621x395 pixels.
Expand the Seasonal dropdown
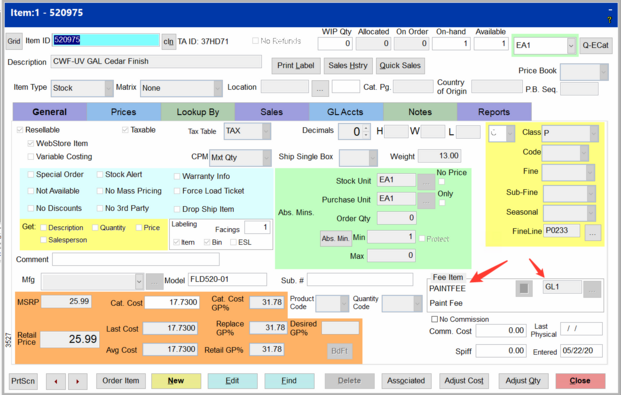591,213
